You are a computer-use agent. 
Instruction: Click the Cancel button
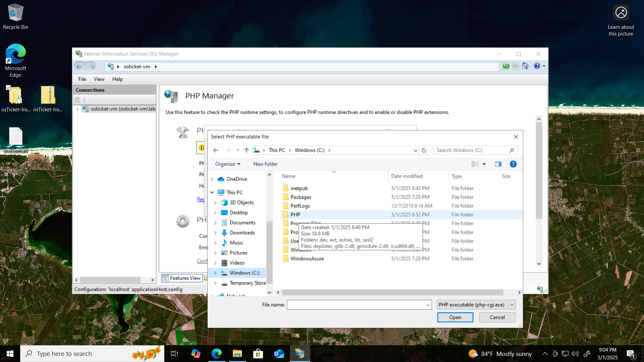pyautogui.click(x=497, y=317)
